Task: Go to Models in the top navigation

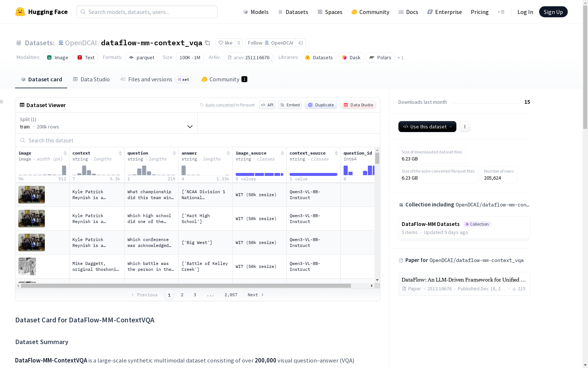Action: (x=256, y=12)
